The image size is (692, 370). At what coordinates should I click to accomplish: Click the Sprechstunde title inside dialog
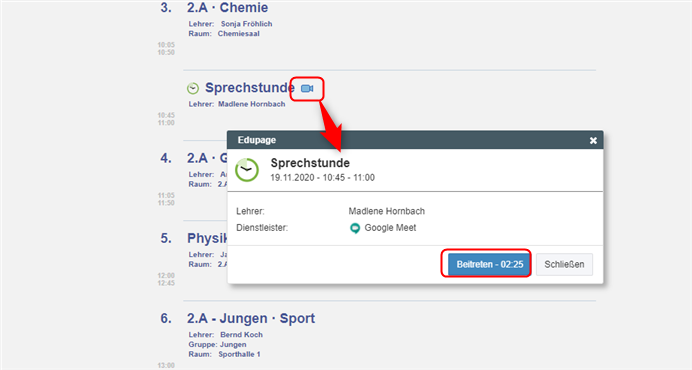310,163
